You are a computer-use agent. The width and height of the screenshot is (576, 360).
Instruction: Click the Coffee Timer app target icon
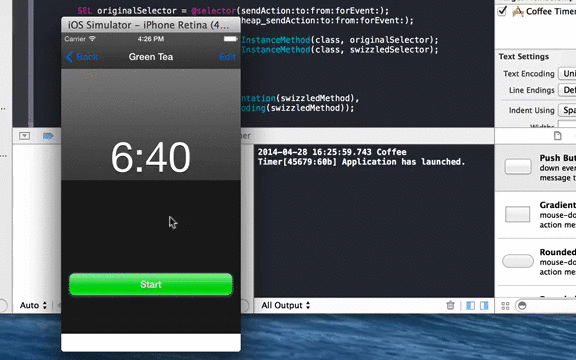(518, 11)
